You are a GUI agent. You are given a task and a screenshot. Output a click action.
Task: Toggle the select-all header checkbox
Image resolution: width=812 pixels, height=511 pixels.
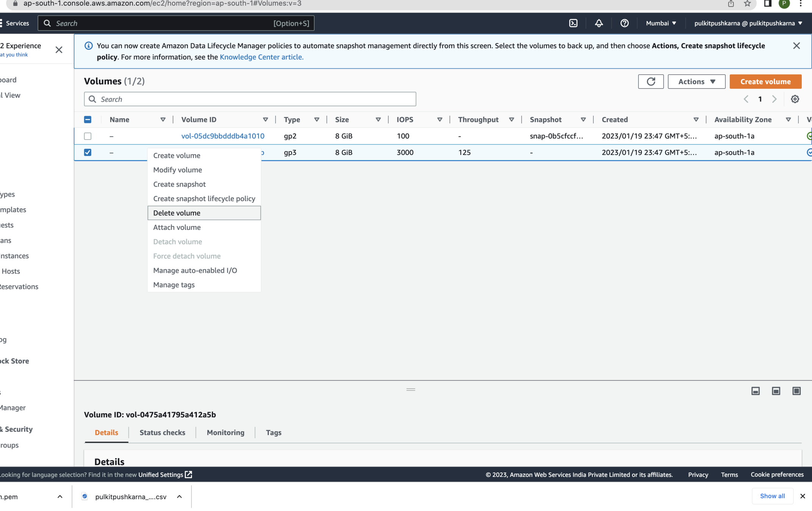tap(88, 120)
